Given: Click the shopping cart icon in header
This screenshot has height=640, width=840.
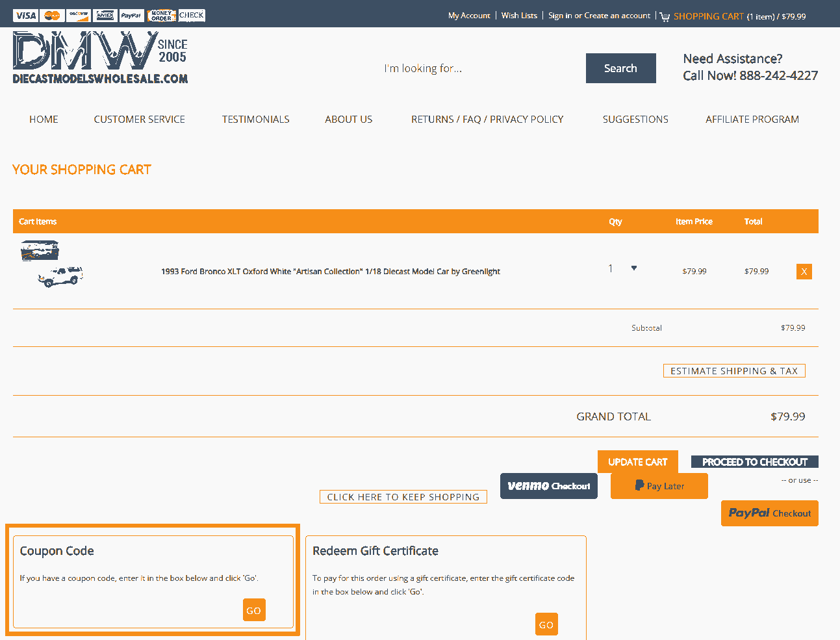Looking at the screenshot, I should [x=665, y=16].
